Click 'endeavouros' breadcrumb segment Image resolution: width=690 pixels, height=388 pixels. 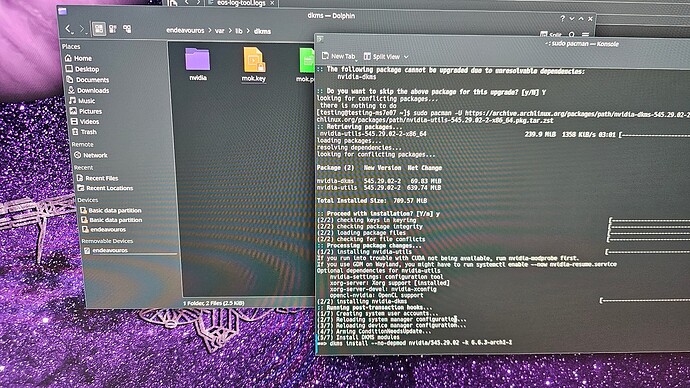pos(185,30)
